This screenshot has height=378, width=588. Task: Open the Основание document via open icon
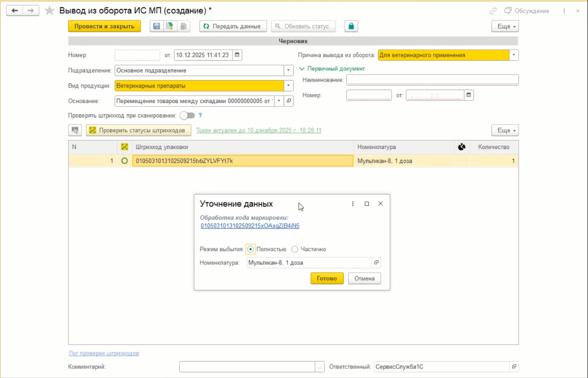[289, 101]
